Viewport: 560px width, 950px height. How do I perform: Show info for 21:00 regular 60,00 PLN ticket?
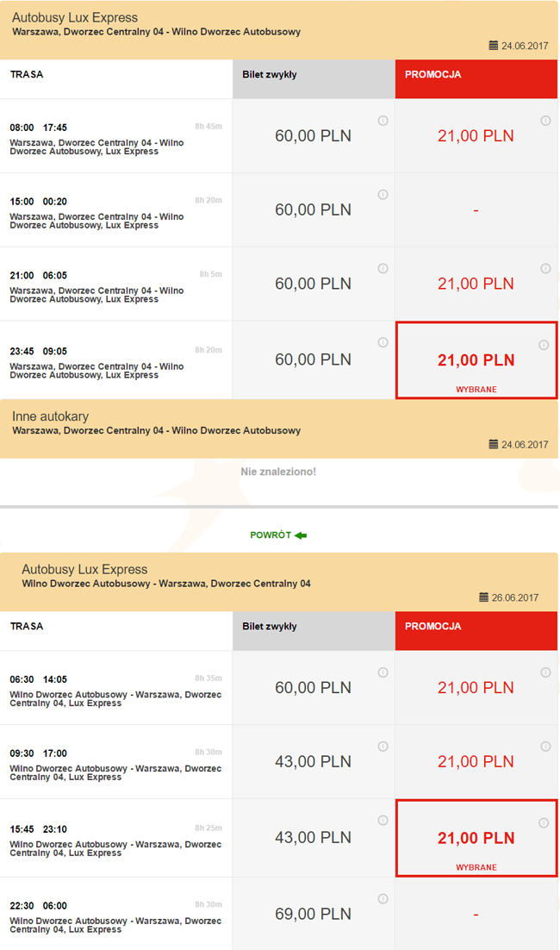click(383, 269)
